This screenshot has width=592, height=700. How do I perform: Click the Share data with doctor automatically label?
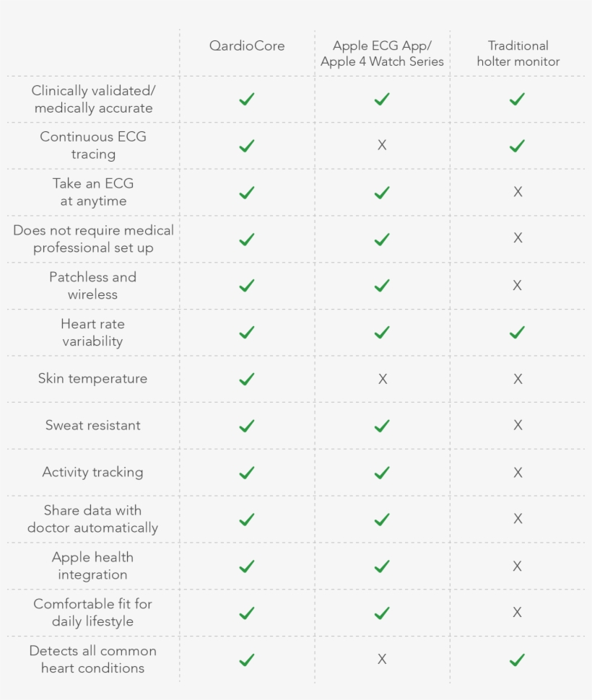pyautogui.click(x=92, y=519)
